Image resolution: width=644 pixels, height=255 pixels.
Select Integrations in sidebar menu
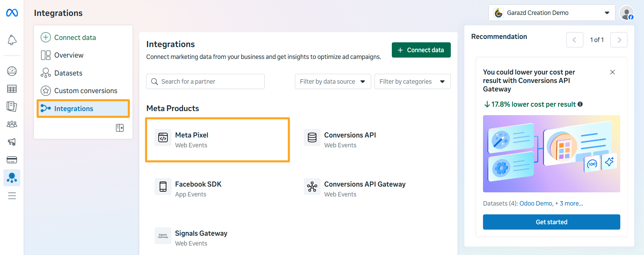tap(83, 108)
